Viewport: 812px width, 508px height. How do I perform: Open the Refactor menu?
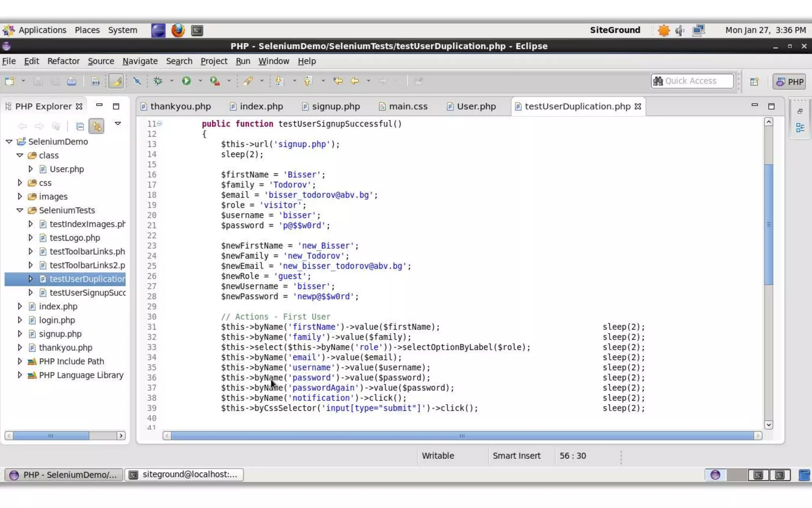[63, 61]
